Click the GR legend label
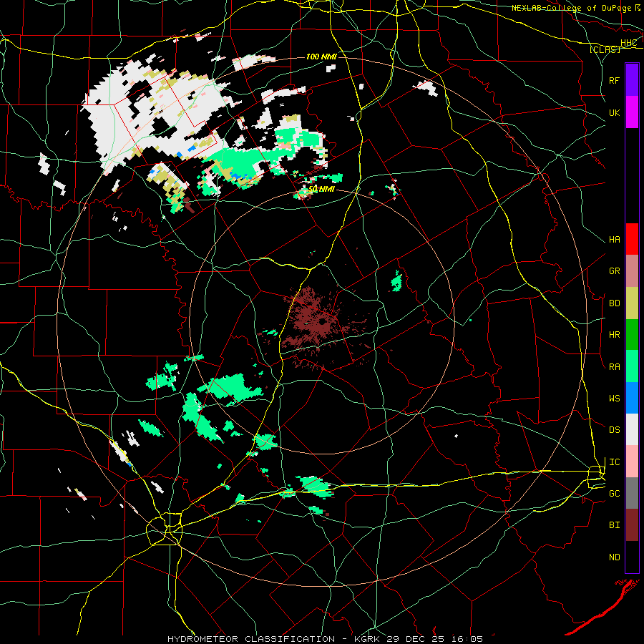 tap(614, 271)
